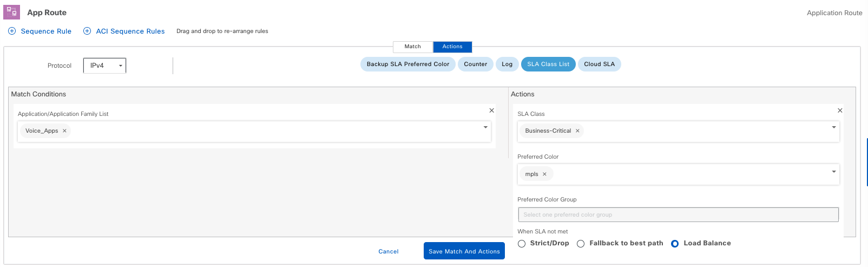Expand the Application Family List dropdown arrow

485,127
